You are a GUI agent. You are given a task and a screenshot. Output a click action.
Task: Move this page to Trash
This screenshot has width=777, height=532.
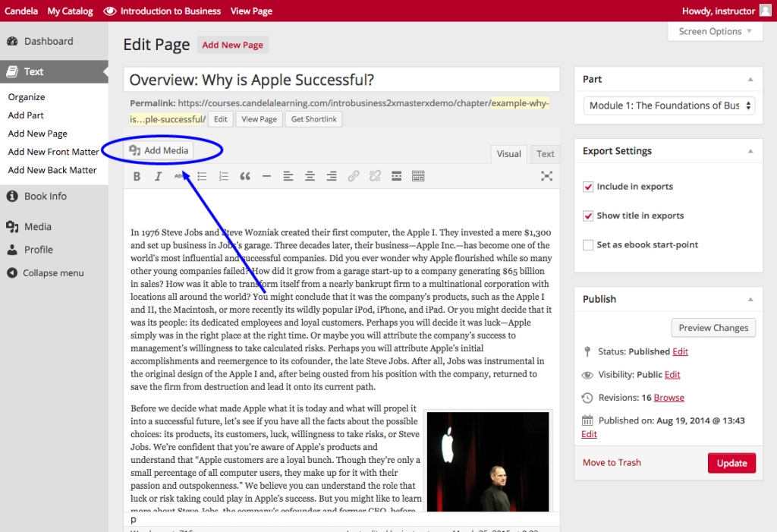612,463
